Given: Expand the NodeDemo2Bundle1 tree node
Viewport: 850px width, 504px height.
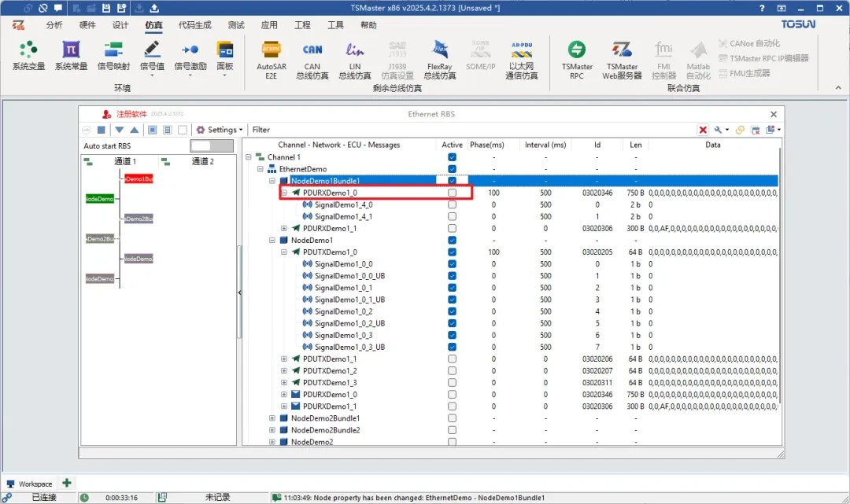Looking at the screenshot, I should pos(272,418).
